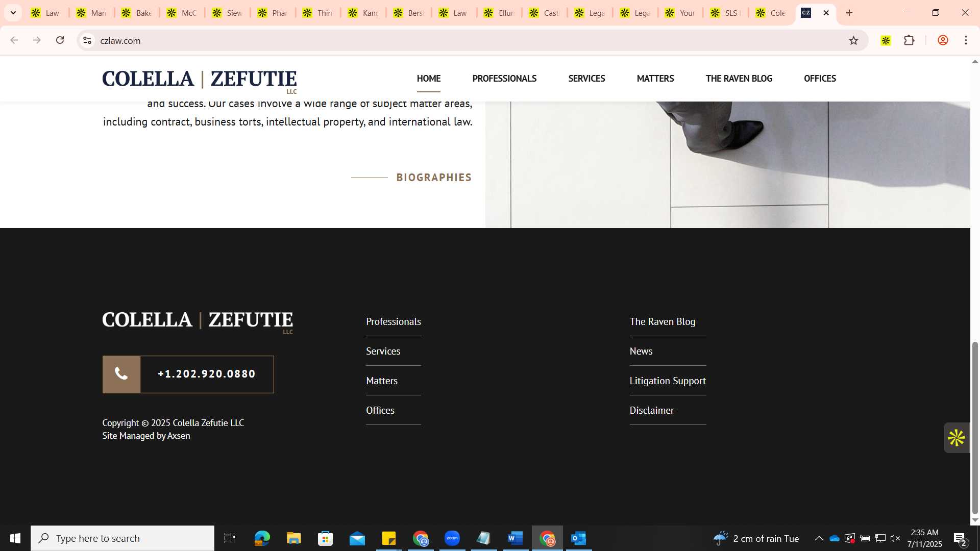
Task: Open footer News link
Action: tap(641, 351)
